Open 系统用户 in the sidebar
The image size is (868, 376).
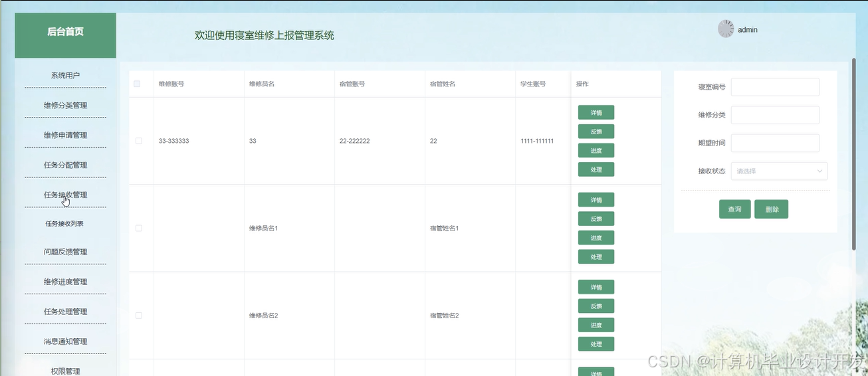(x=65, y=76)
